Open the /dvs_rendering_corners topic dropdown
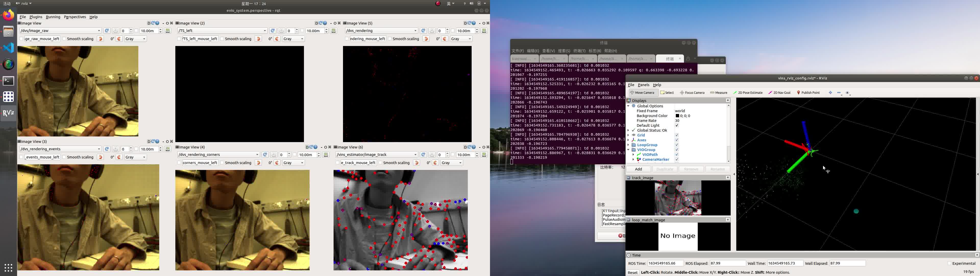 pos(218,154)
